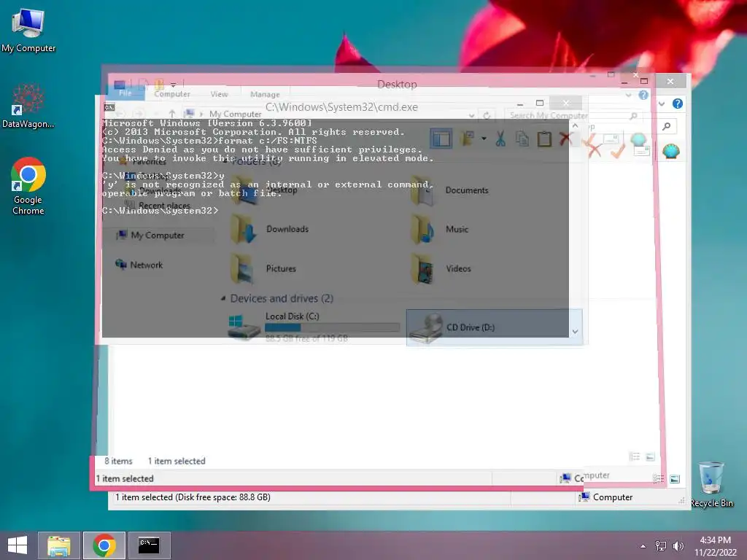This screenshot has width=747, height=560.
Task: Open the Music folder
Action: [440, 229]
